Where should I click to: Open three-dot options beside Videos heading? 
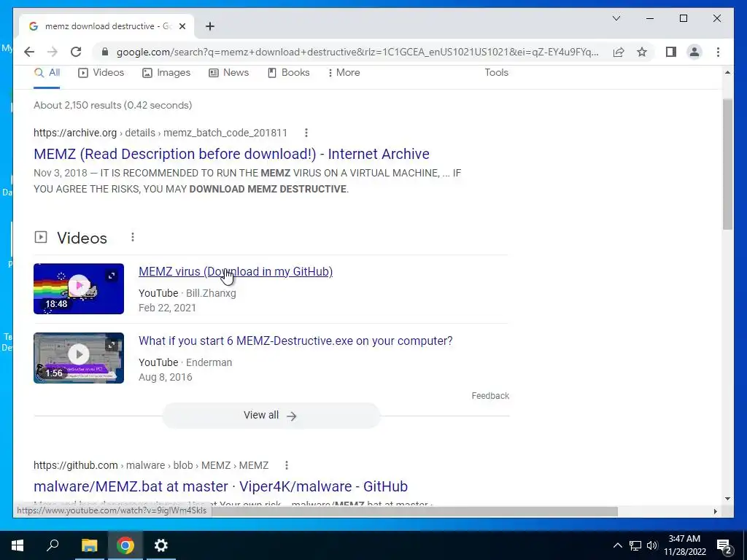(x=133, y=237)
